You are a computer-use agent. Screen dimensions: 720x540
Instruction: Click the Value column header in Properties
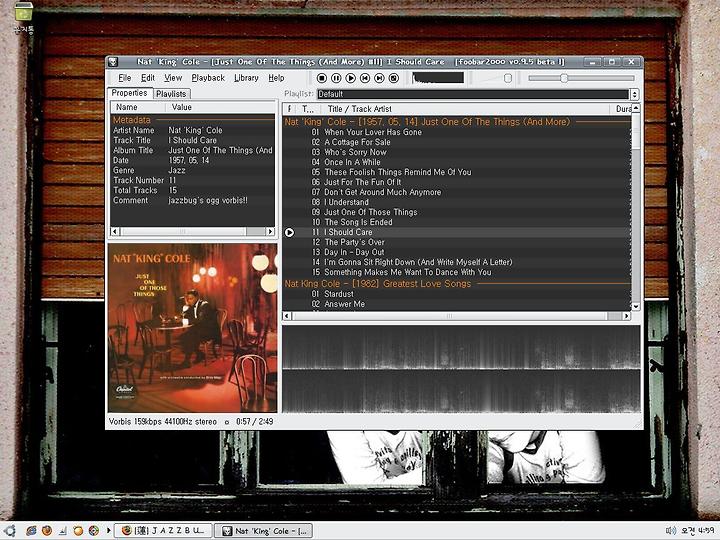(221, 107)
